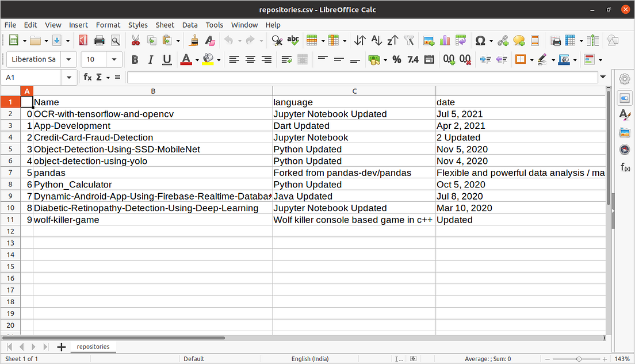Open the Function Wizard fx icon

point(87,77)
